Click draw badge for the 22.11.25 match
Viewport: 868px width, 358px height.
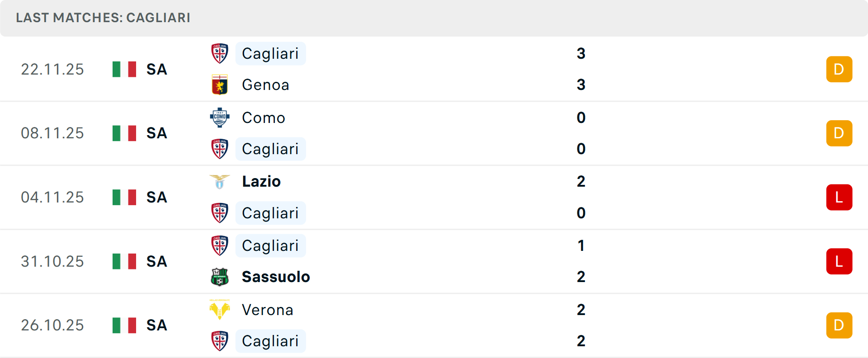click(839, 69)
